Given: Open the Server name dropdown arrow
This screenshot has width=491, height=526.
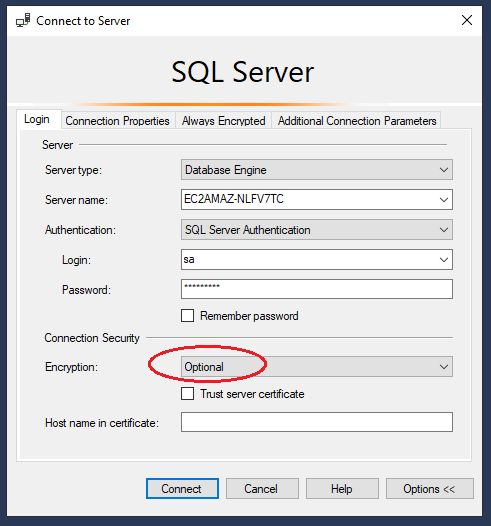Looking at the screenshot, I should (x=444, y=200).
